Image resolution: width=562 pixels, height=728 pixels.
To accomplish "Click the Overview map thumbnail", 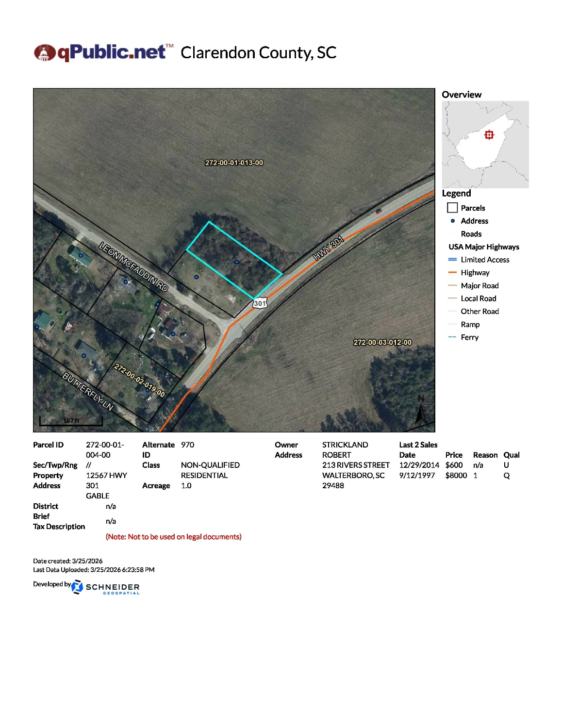I will [485, 145].
